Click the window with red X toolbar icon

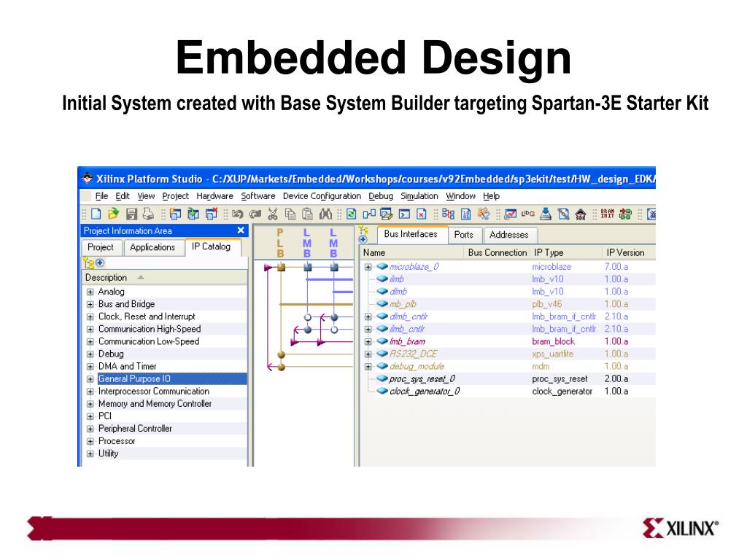(x=211, y=214)
